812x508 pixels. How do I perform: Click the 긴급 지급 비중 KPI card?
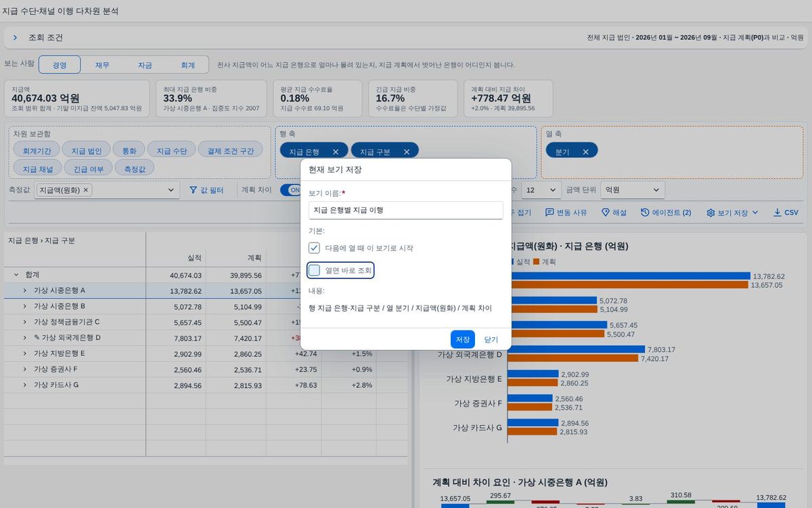point(413,98)
